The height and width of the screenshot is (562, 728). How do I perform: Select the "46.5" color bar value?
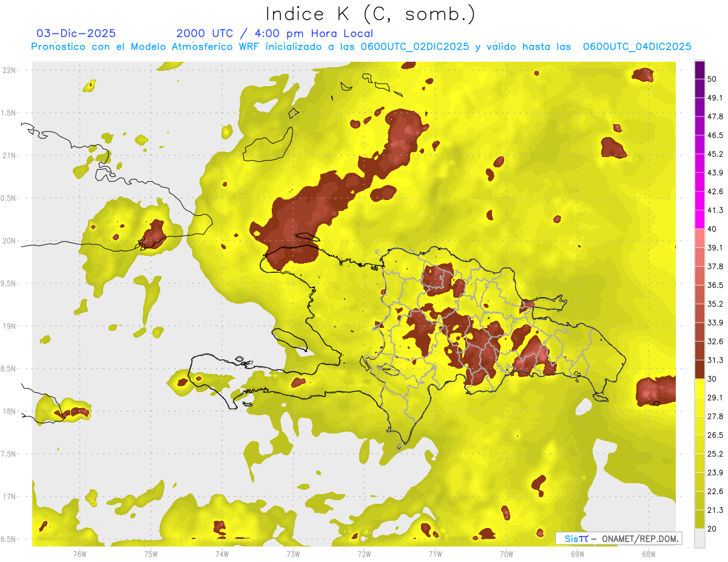click(x=715, y=135)
